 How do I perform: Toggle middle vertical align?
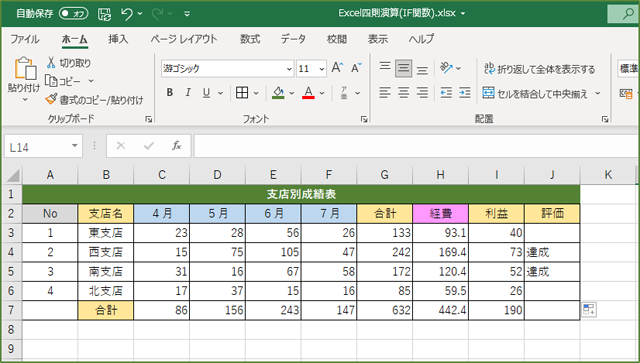(403, 68)
